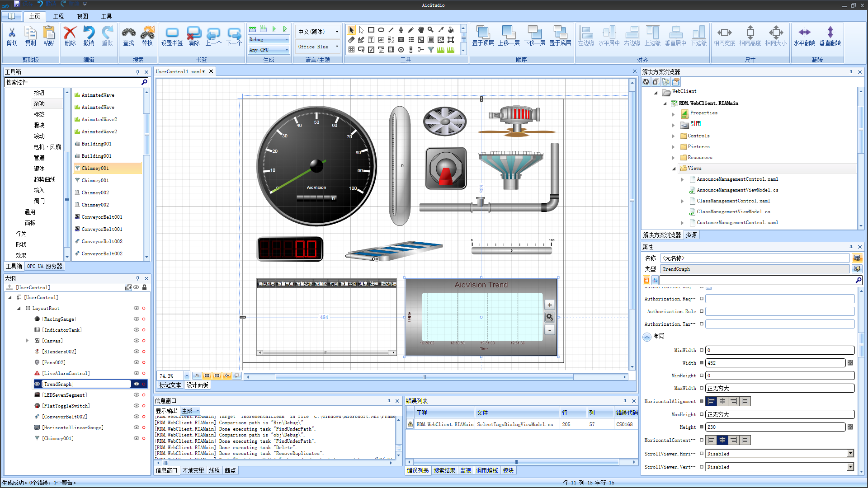This screenshot has width=868, height=488.
Task: Click the Width property field
Action: coord(775,363)
